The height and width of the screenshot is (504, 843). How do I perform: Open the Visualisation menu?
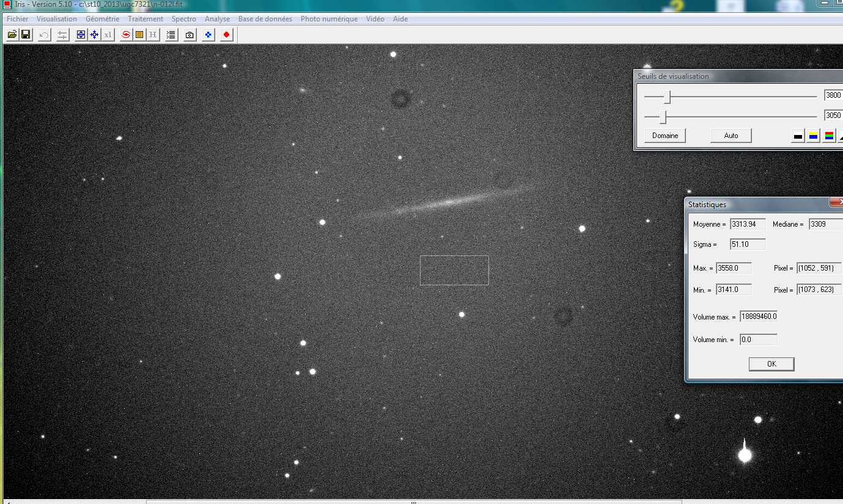click(57, 19)
